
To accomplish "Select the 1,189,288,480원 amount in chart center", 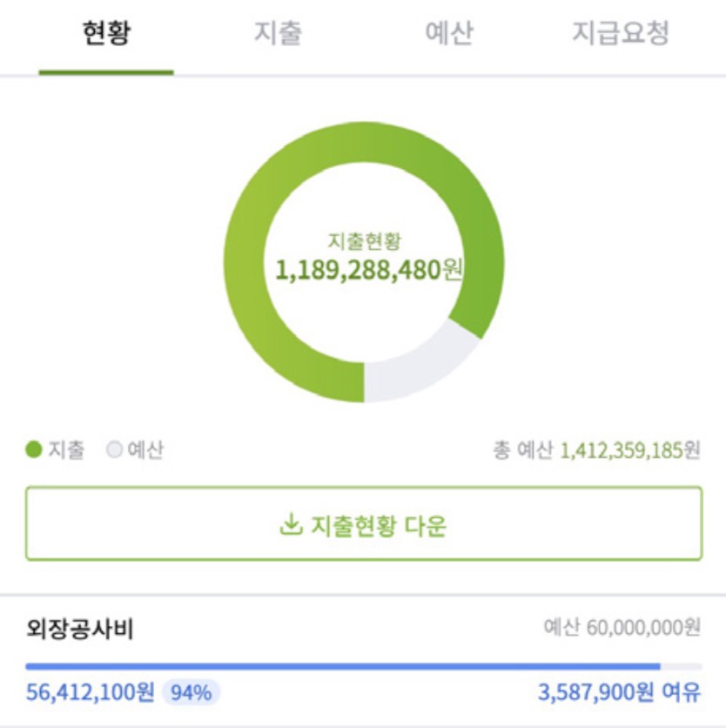I will coord(369,270).
